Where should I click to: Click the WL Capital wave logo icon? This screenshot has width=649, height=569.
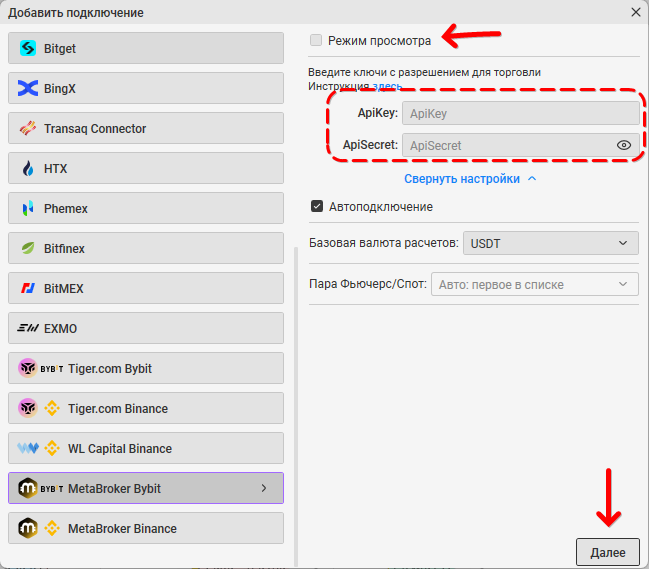pyautogui.click(x=28, y=448)
